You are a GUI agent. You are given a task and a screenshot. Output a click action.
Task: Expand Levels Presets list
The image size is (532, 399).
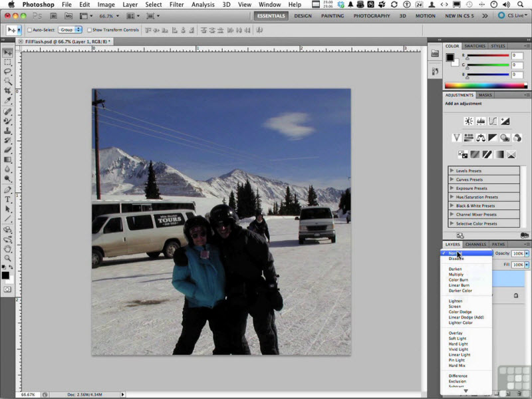point(452,171)
